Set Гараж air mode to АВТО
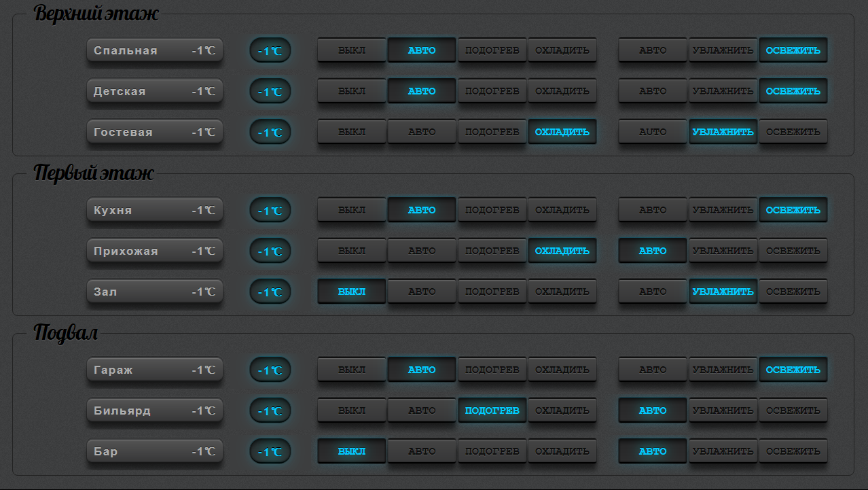Viewport: 868px width, 490px height. click(653, 370)
